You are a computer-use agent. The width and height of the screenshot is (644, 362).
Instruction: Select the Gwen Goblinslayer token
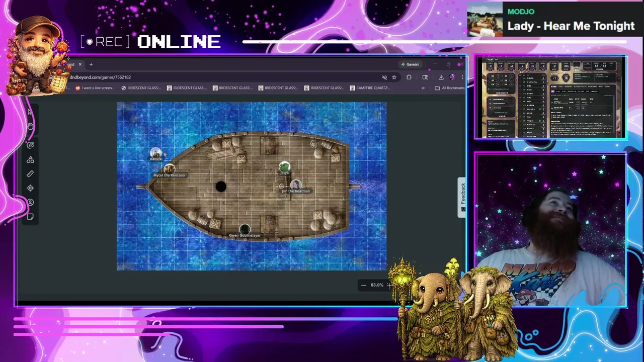(245, 229)
